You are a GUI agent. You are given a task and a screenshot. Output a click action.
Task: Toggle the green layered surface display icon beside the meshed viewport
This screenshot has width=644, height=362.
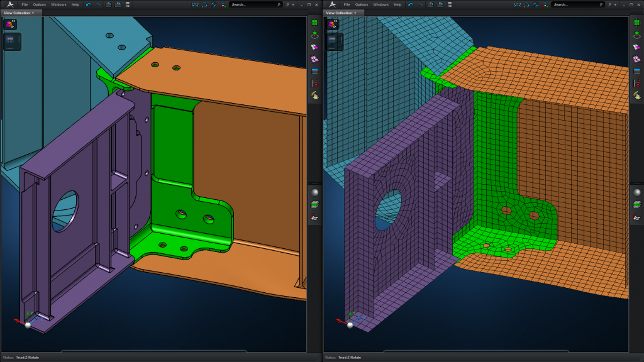[637, 204]
